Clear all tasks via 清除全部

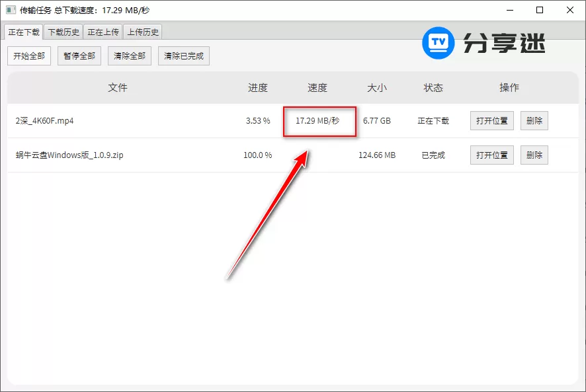pos(129,56)
